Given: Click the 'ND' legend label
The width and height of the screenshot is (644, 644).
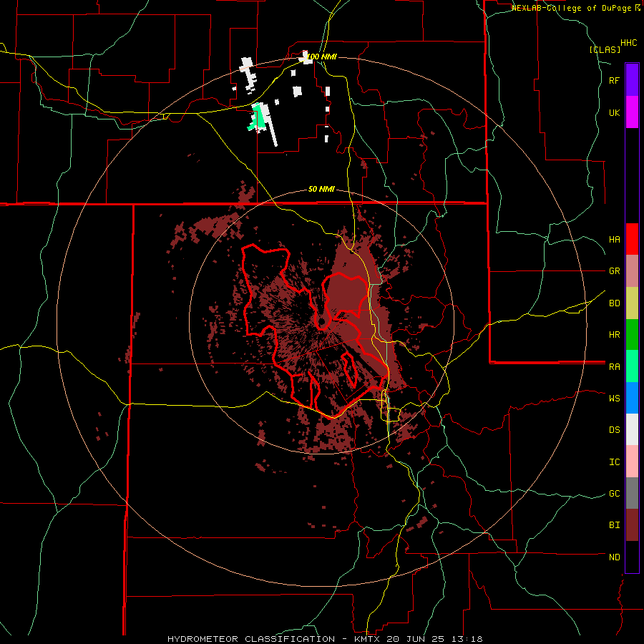Looking at the screenshot, I should tap(615, 557).
